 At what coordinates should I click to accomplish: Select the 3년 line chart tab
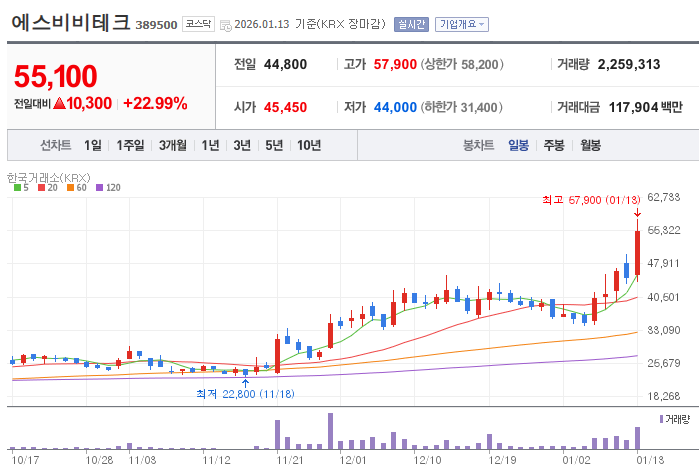(x=242, y=145)
